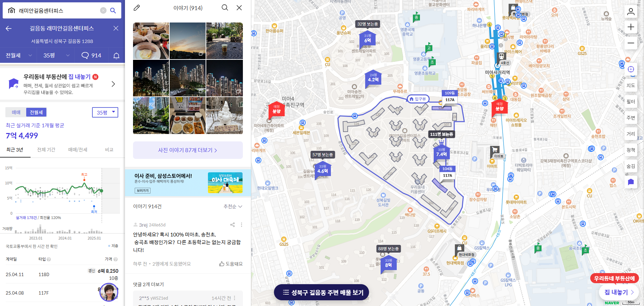644x306 pixels.
Task: Open the 실거래 178건 link
Action: (26, 218)
